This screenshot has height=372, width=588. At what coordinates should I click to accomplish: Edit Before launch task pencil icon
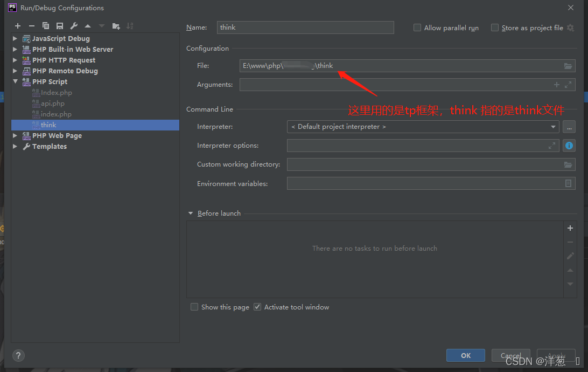(x=570, y=256)
